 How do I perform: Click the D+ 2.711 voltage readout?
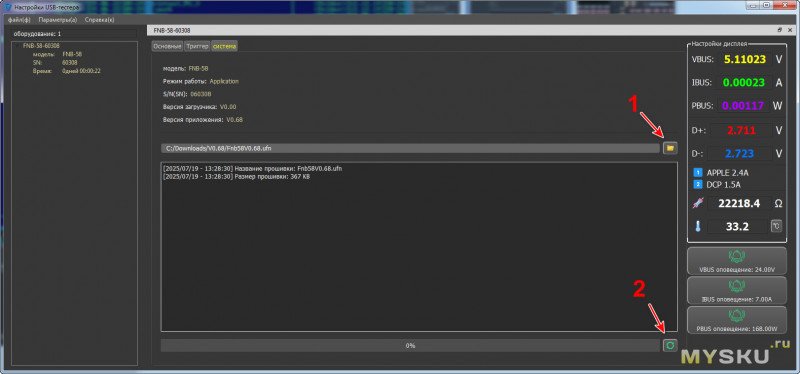(x=741, y=130)
